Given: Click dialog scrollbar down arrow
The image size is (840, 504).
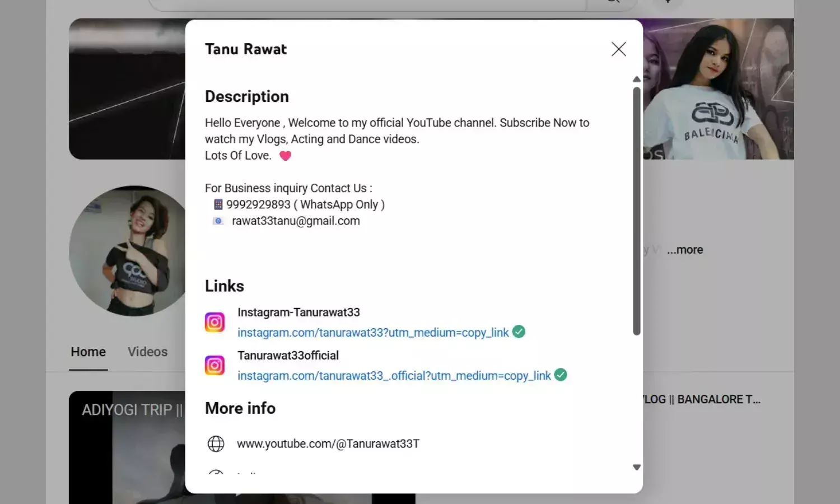Looking at the screenshot, I should point(637,467).
